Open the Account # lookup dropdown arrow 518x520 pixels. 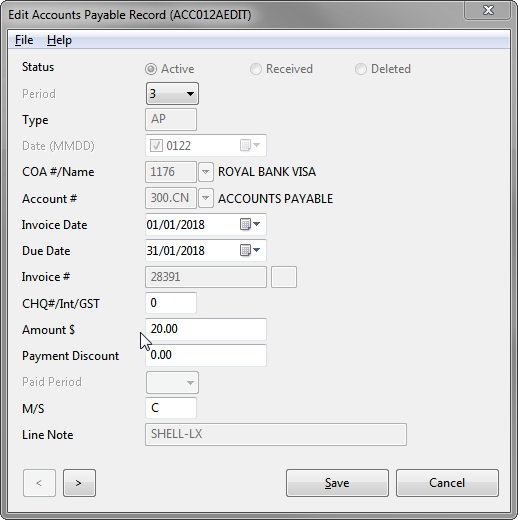point(206,198)
